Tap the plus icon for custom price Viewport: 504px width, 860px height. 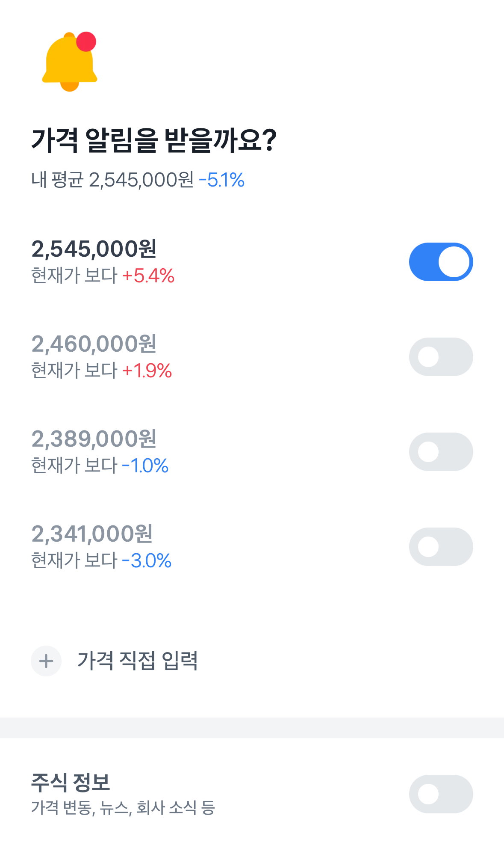point(46,661)
